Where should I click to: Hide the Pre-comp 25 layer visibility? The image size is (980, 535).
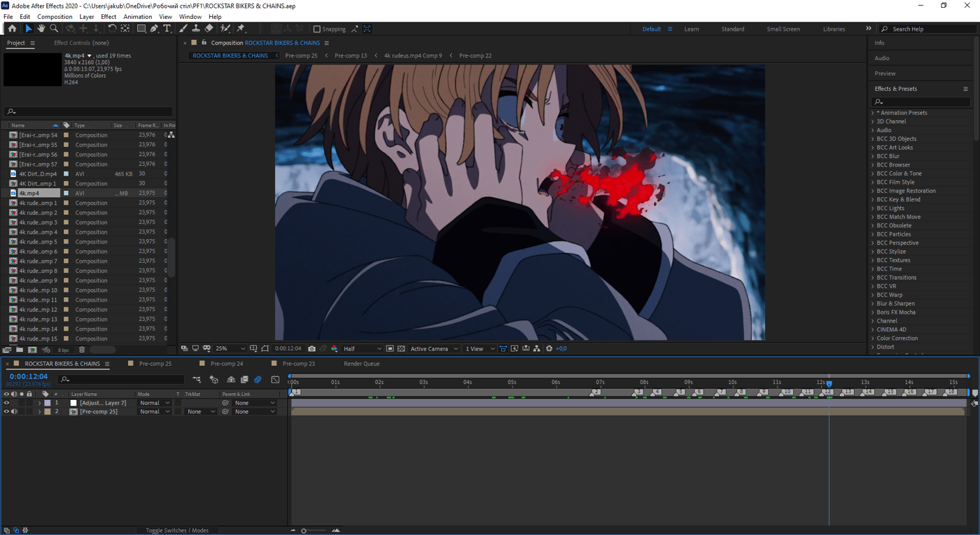[x=7, y=412]
